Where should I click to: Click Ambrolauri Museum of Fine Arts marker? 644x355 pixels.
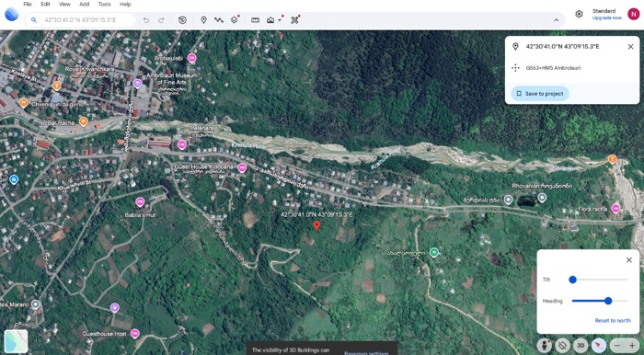pyautogui.click(x=138, y=84)
